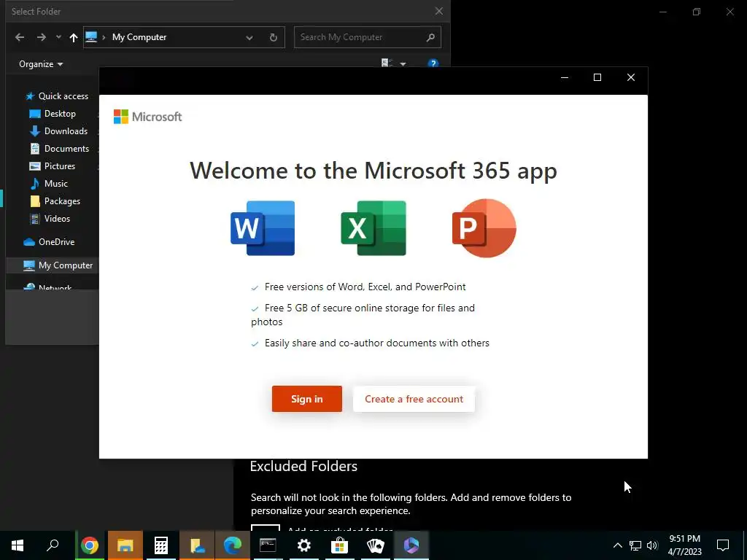Close the Select Folder dialog
The height and width of the screenshot is (560, 747).
[438, 11]
